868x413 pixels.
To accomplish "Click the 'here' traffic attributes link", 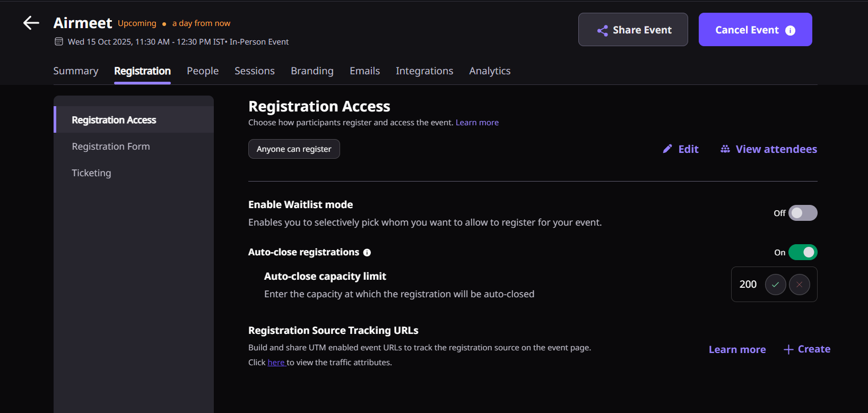I will [276, 363].
